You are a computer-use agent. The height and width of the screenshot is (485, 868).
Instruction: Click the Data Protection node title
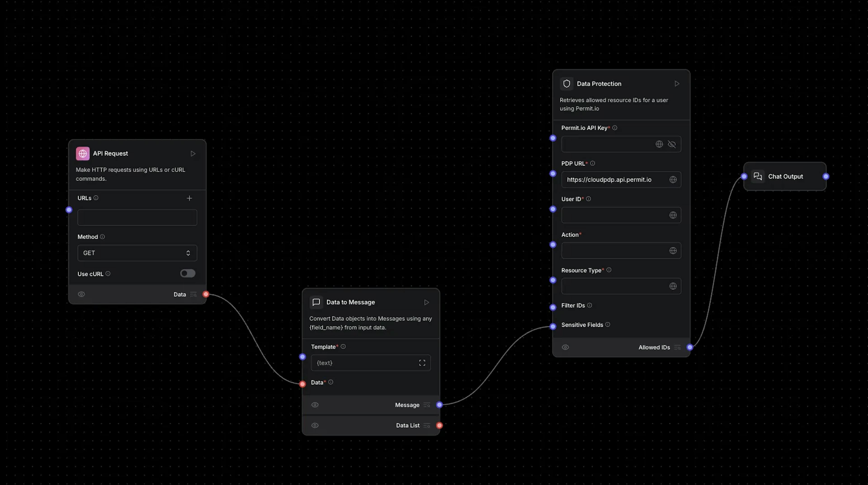pos(599,84)
